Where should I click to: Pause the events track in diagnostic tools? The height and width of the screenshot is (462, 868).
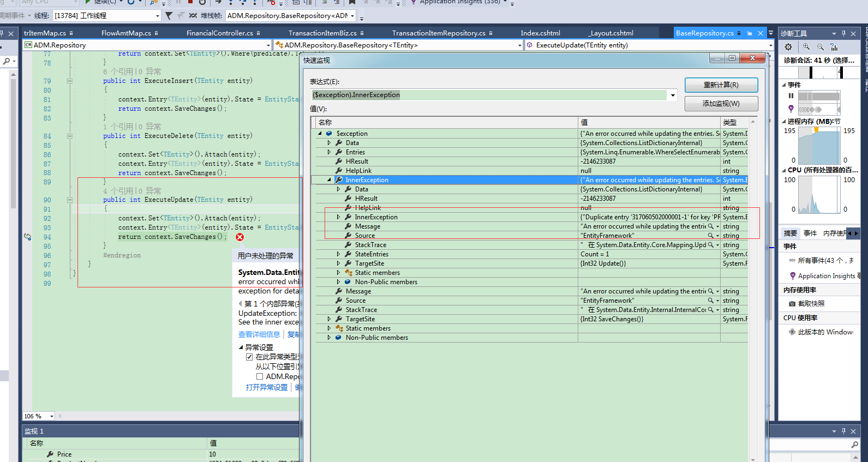tap(791, 95)
